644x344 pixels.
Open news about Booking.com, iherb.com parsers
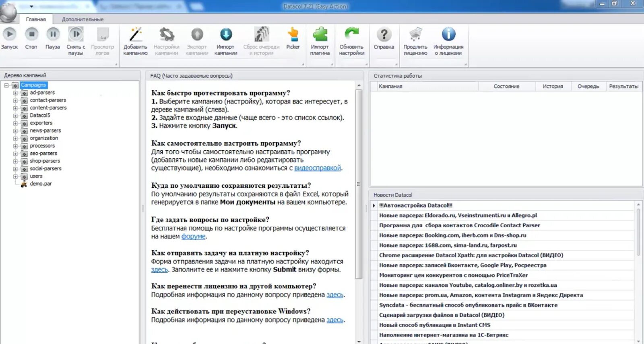[x=453, y=235]
